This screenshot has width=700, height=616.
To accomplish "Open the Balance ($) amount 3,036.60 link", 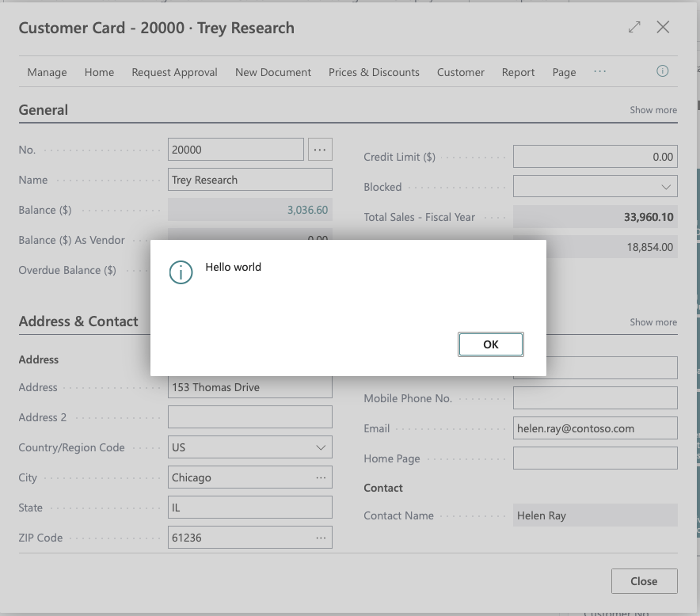I will [x=307, y=210].
